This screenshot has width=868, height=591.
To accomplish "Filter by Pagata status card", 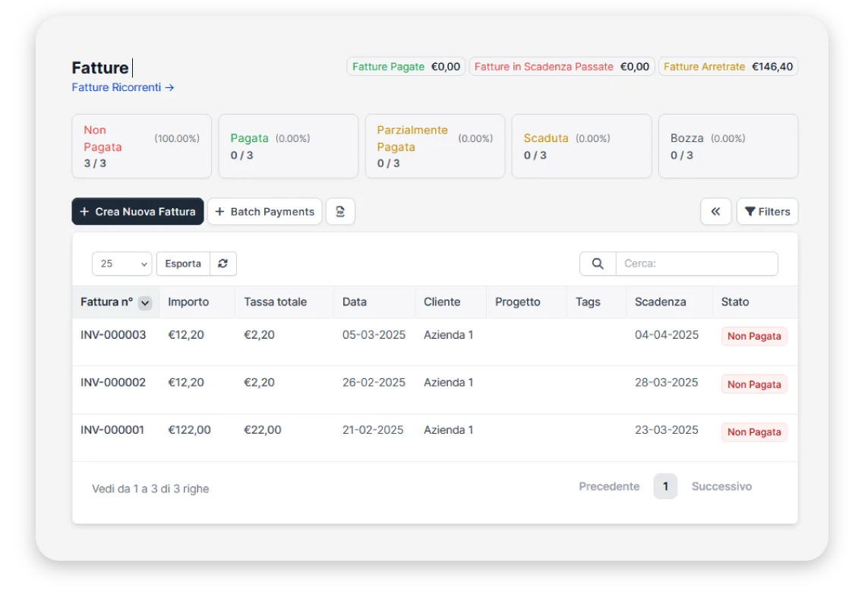I will (288, 147).
